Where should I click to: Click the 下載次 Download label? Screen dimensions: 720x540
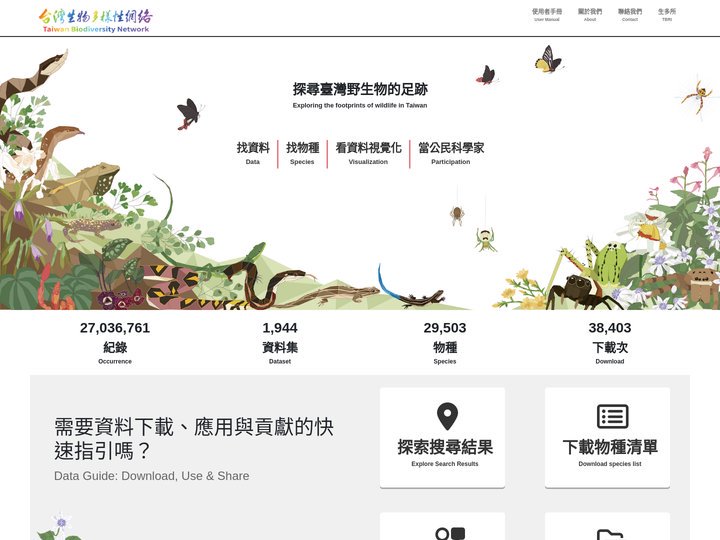(610, 352)
